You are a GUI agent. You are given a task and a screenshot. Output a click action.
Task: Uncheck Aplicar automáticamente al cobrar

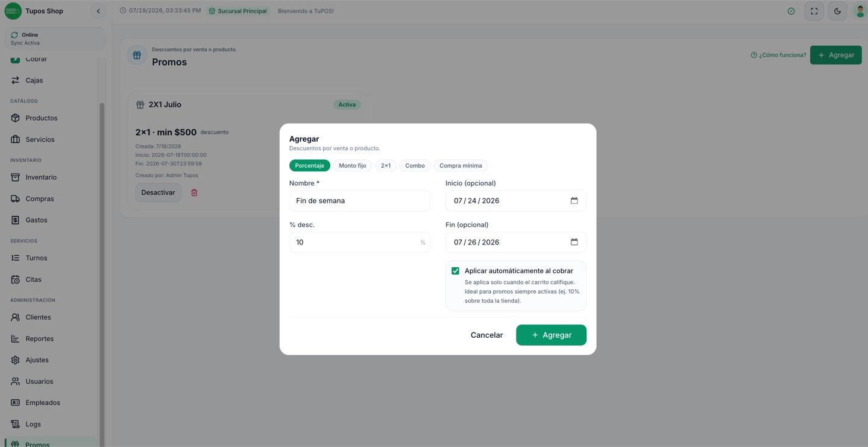[455, 271]
